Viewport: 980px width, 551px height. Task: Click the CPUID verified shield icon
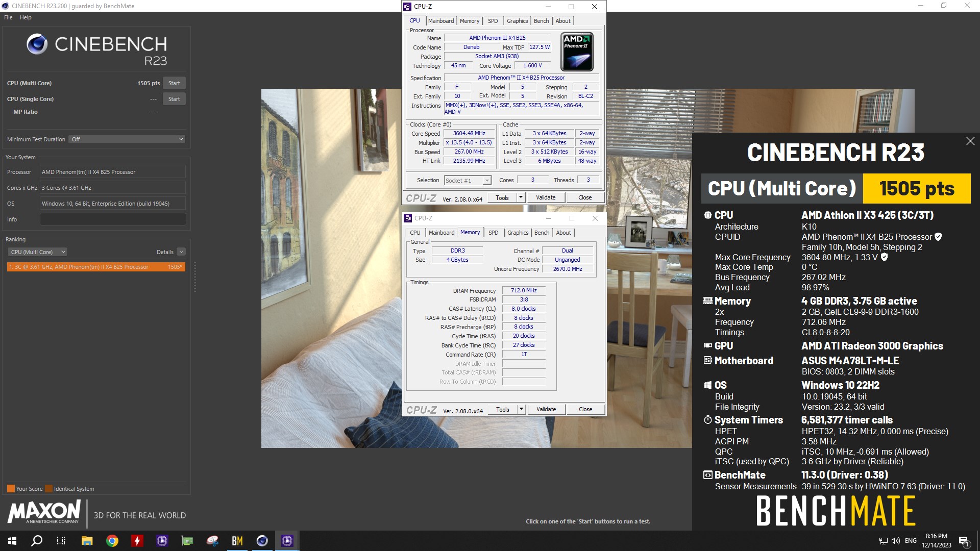tap(938, 237)
